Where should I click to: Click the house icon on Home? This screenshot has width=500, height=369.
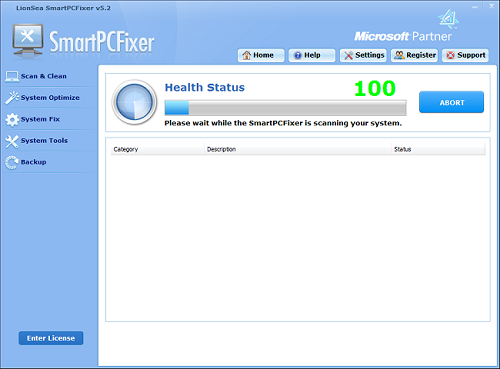pyautogui.click(x=247, y=55)
